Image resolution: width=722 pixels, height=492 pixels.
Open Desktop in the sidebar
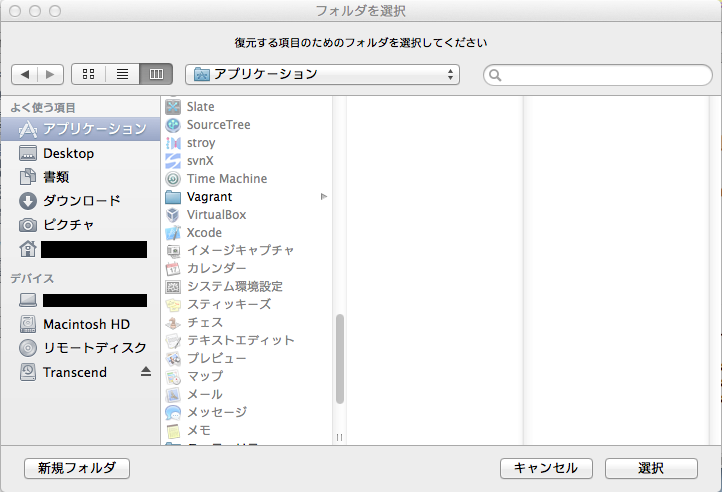click(x=81, y=153)
